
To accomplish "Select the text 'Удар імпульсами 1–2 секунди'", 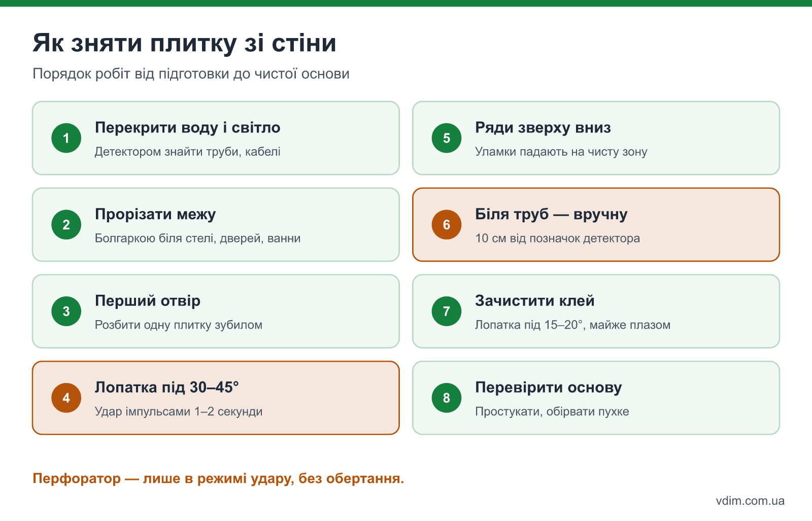I will [x=179, y=412].
